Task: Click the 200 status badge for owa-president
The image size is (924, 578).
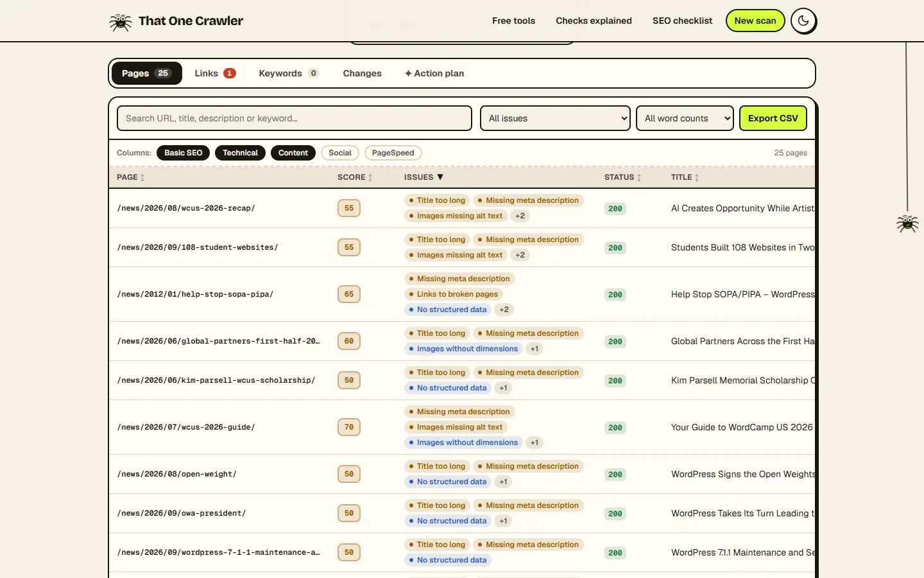Action: click(615, 514)
